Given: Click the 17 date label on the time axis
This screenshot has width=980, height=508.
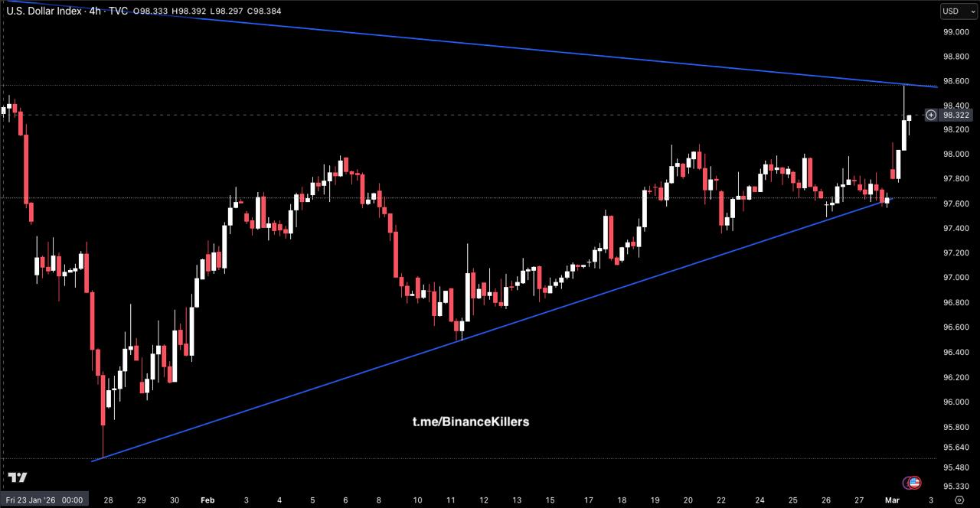Looking at the screenshot, I should tap(587, 500).
